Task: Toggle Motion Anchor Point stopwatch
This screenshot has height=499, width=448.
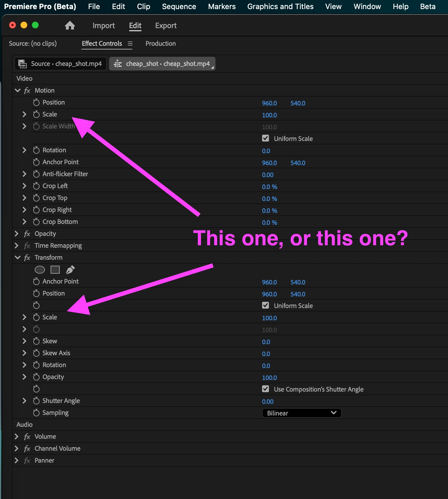Action: (36, 162)
